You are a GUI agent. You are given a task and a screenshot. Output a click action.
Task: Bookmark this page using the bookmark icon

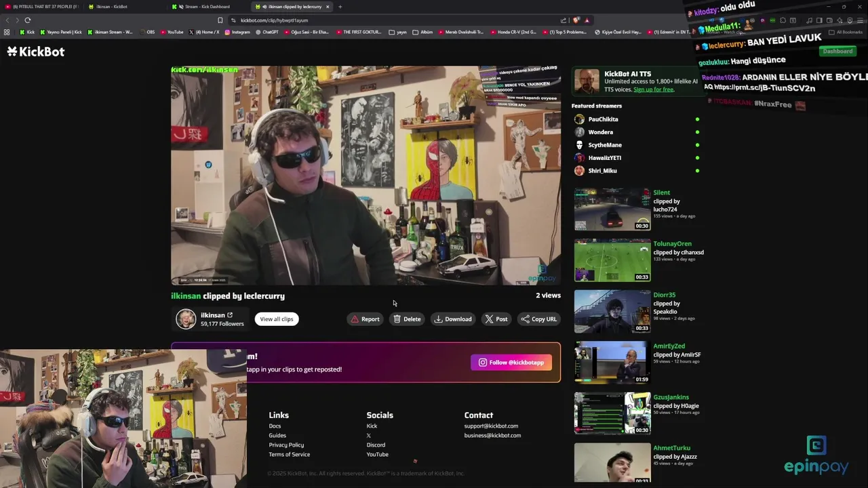[x=220, y=20]
